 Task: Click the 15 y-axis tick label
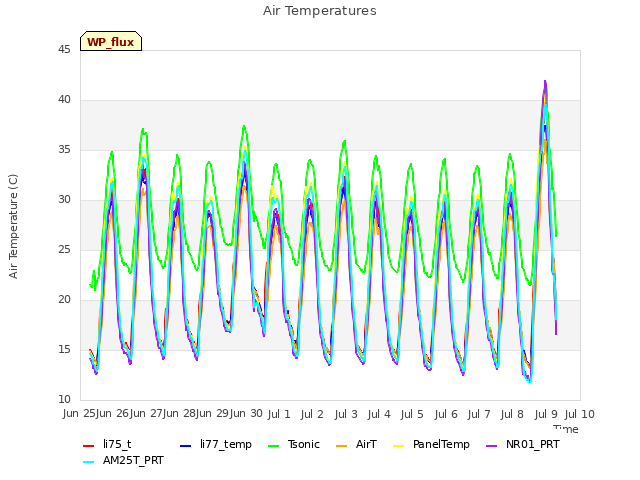coord(64,349)
